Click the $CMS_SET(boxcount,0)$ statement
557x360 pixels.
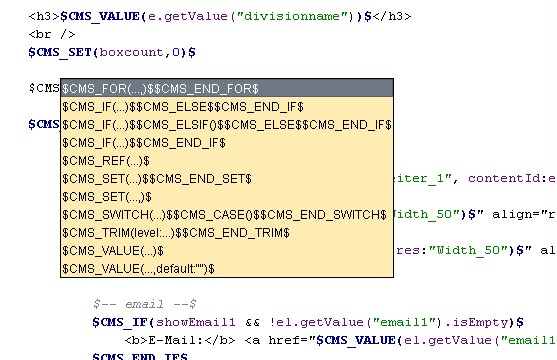(x=112, y=53)
